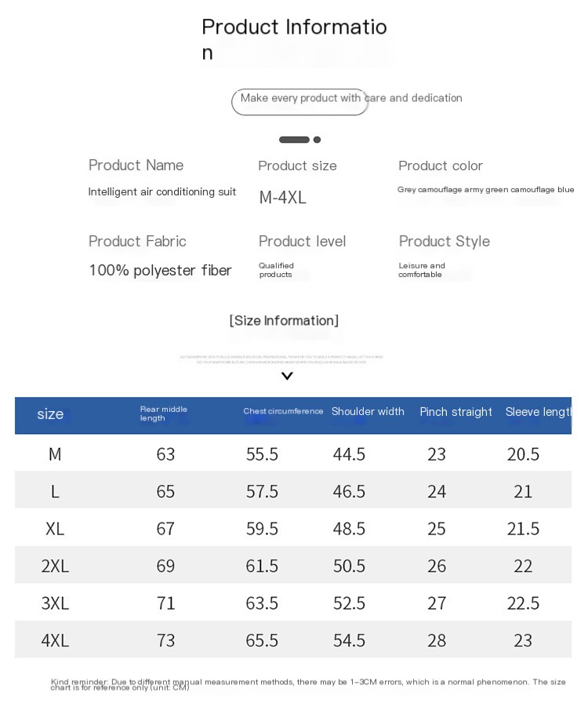Click the 'Kind reminder' note text
The height and width of the screenshot is (725, 588).
point(308,684)
